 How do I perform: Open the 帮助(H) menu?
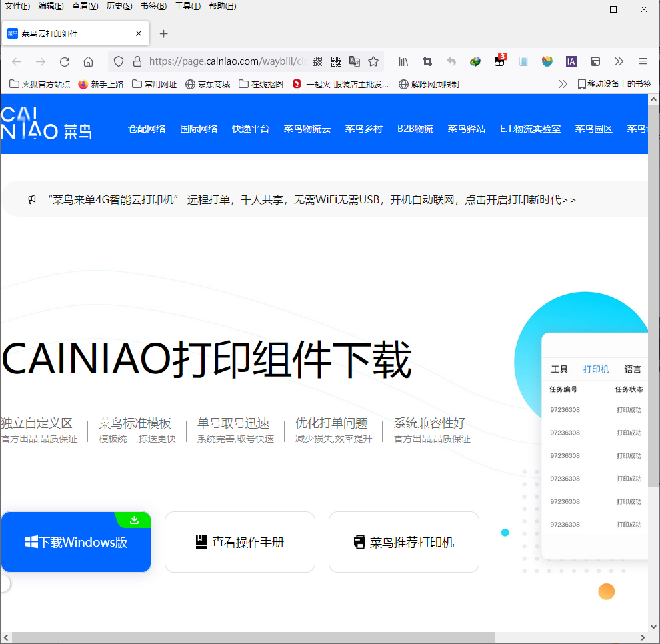[223, 6]
